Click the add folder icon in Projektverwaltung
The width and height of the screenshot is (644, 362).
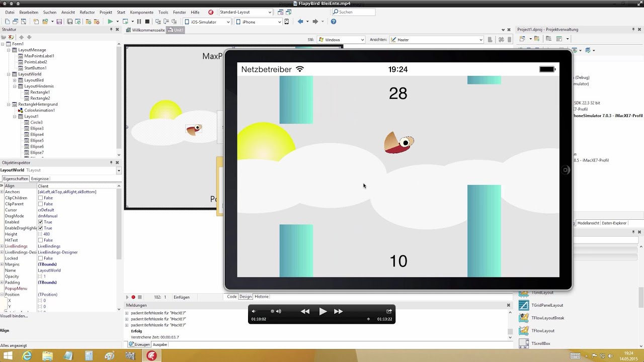coord(537,39)
